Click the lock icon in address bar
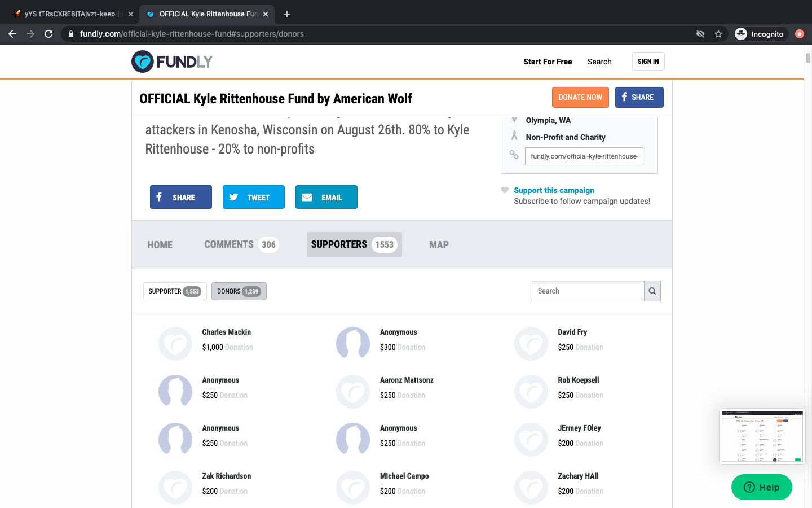This screenshot has height=508, width=812. [70, 34]
